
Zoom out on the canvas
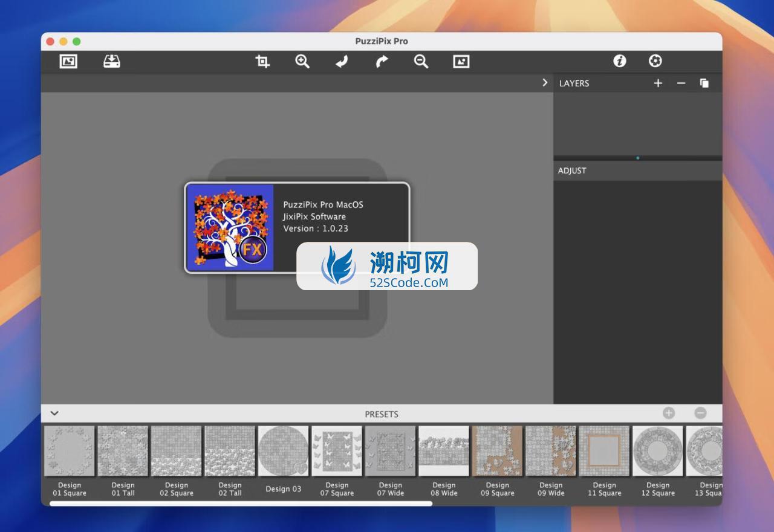(x=421, y=61)
